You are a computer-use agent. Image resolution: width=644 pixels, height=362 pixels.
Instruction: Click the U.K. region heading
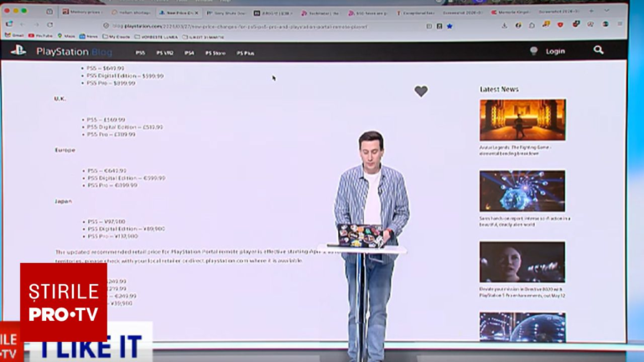(x=60, y=99)
